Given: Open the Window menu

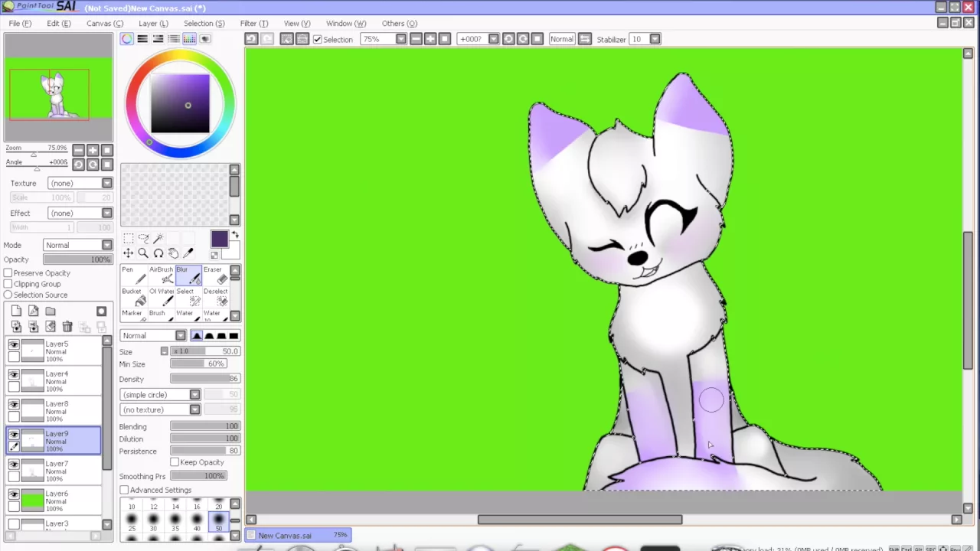Looking at the screenshot, I should click(x=346, y=24).
